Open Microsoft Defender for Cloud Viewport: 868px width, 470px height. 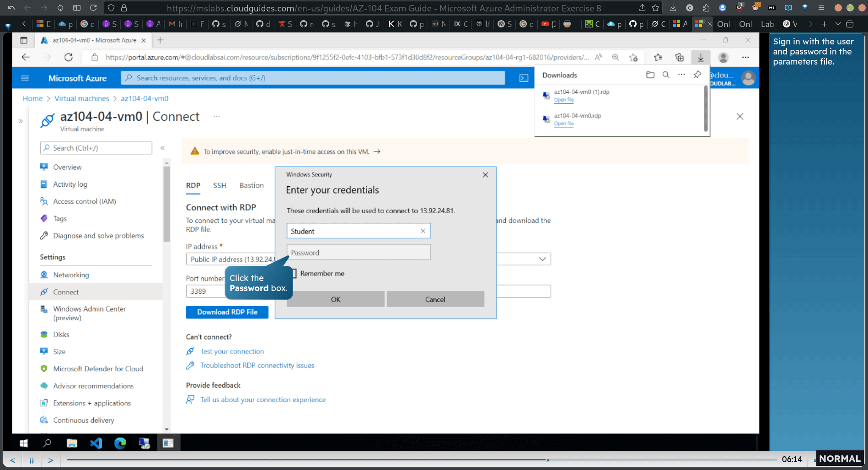pyautogui.click(x=98, y=369)
